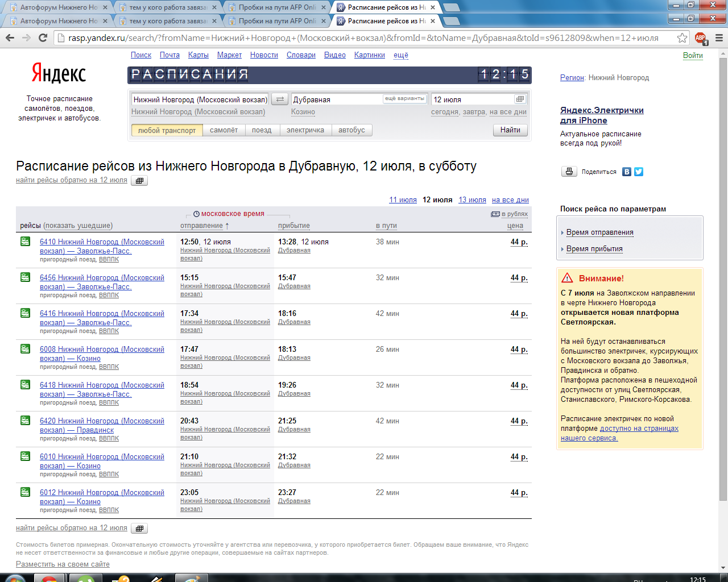Click the page vertical scrollbar
The image size is (728, 582).
[723, 278]
